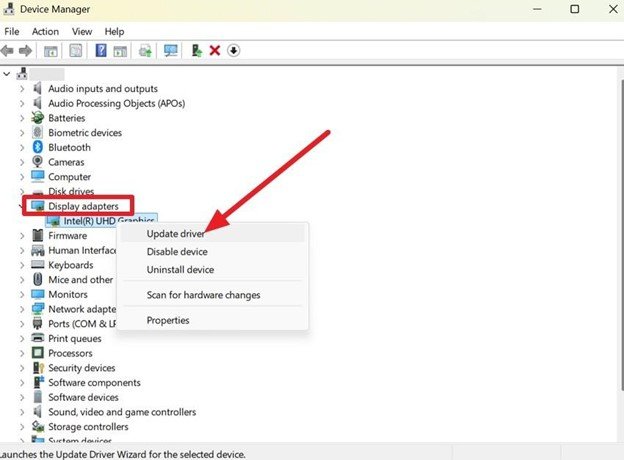Expand the Monitors category chevron
The width and height of the screenshot is (624, 460).
(x=22, y=294)
